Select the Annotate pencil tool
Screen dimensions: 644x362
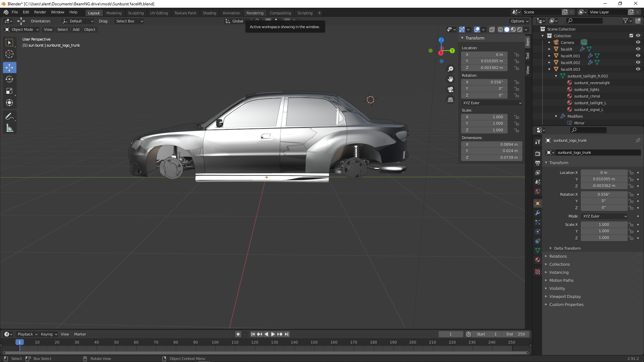point(9,116)
